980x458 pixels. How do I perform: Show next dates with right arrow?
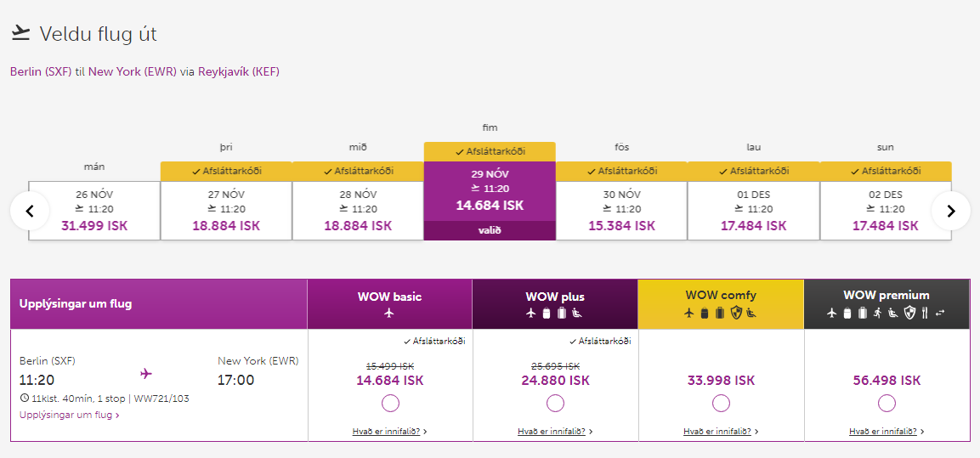point(951,211)
